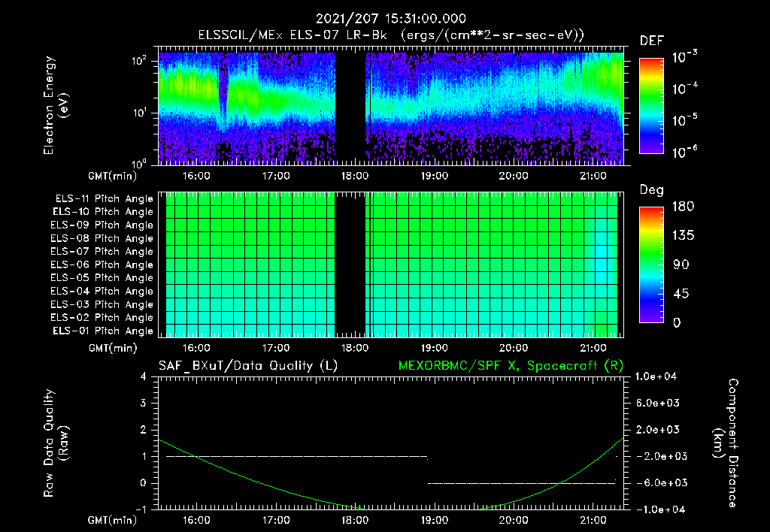Click the ELS-11 Pitch Angle row label
The width and height of the screenshot is (770, 532).
coord(104,199)
